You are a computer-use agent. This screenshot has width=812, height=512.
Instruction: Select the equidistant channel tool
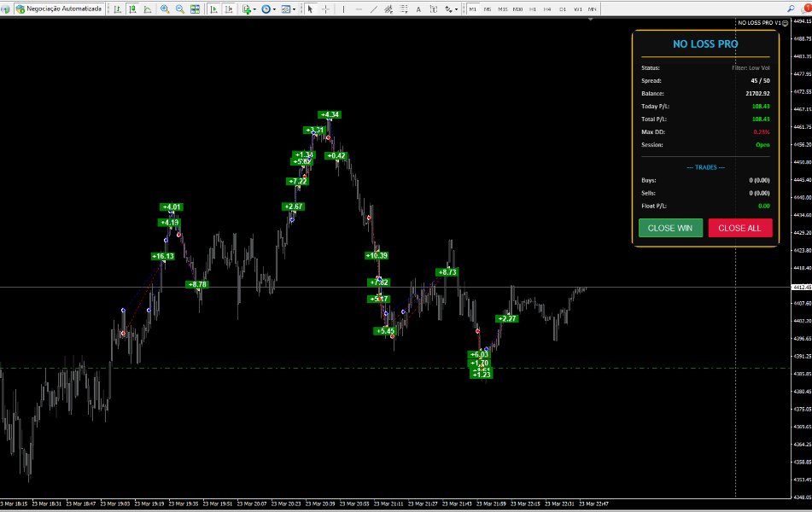[x=388, y=9]
